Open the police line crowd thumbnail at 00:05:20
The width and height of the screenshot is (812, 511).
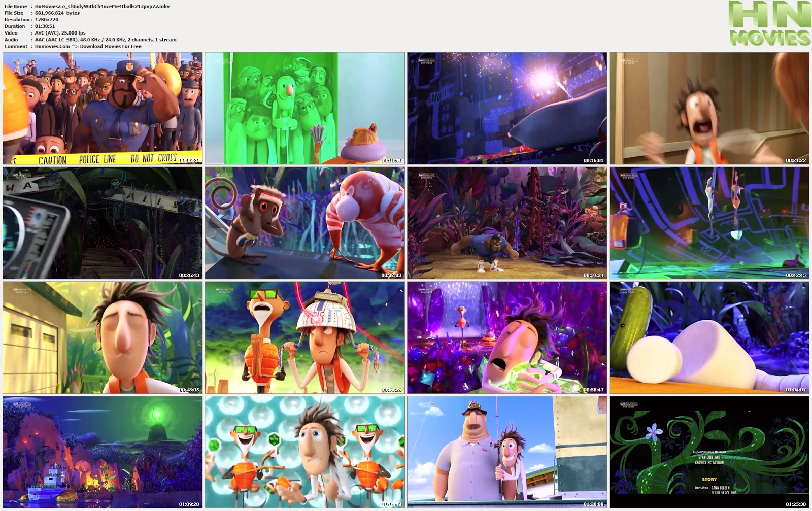click(103, 109)
